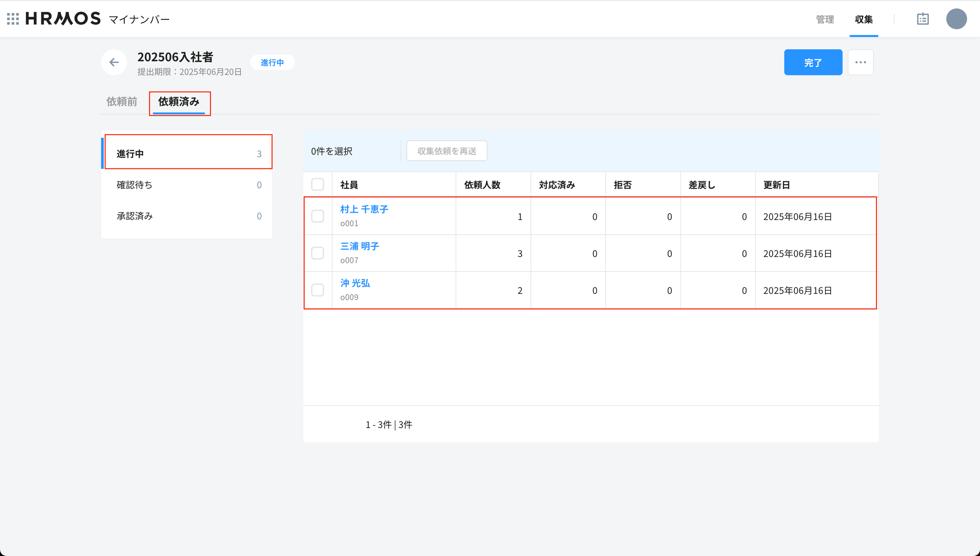This screenshot has width=980, height=556.
Task: Click 収集依頼を再送 button
Action: click(446, 151)
